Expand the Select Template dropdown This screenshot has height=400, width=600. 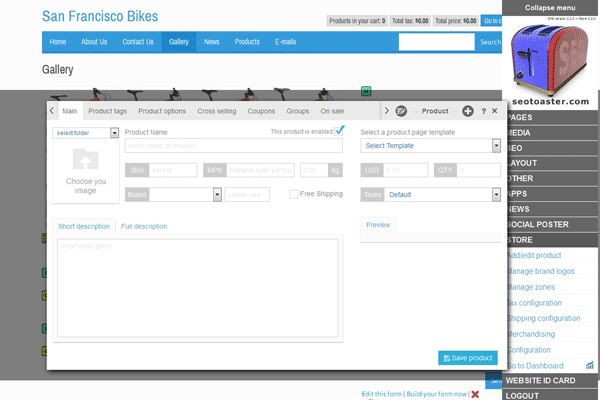(430, 146)
